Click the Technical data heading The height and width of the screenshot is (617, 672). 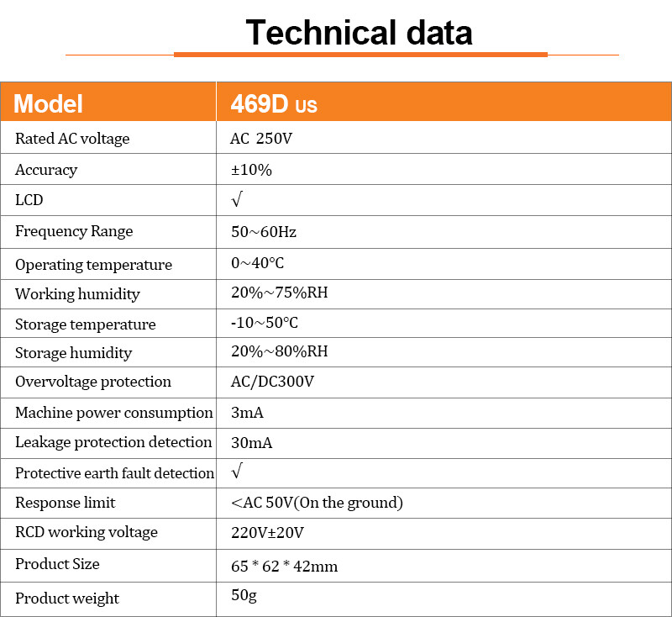coord(359,33)
